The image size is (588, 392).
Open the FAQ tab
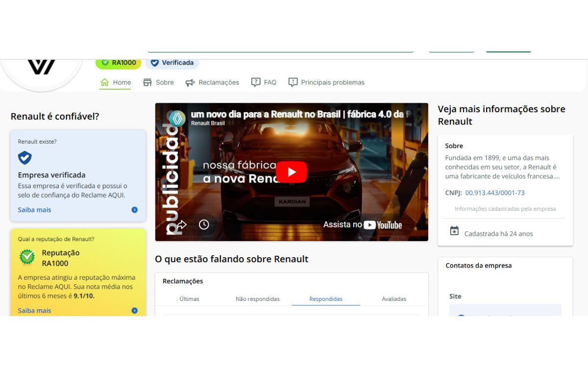tap(264, 82)
